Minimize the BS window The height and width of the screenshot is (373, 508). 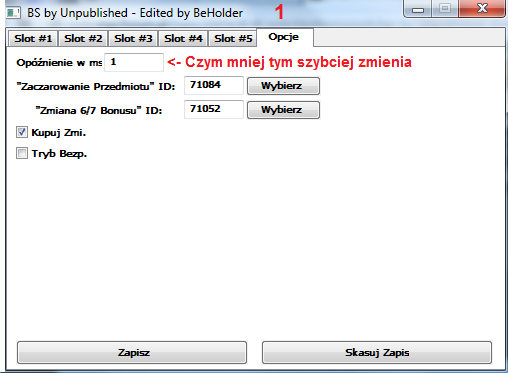point(418,9)
